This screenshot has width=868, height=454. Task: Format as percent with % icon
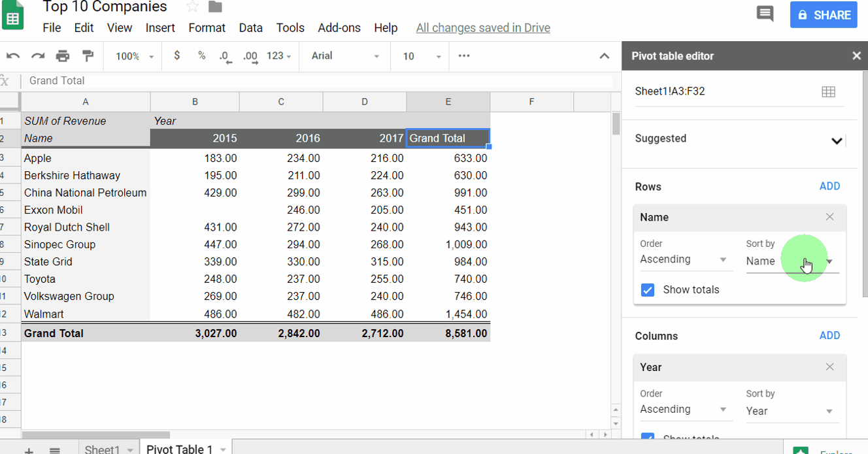[x=202, y=56]
